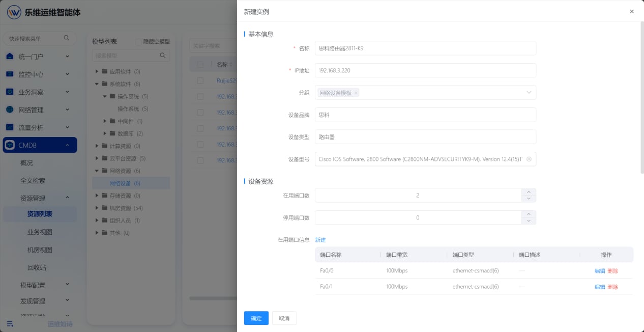Clear the 设备型号 field with its clear icon
Image resolution: width=644 pixels, height=332 pixels.
coord(529,159)
